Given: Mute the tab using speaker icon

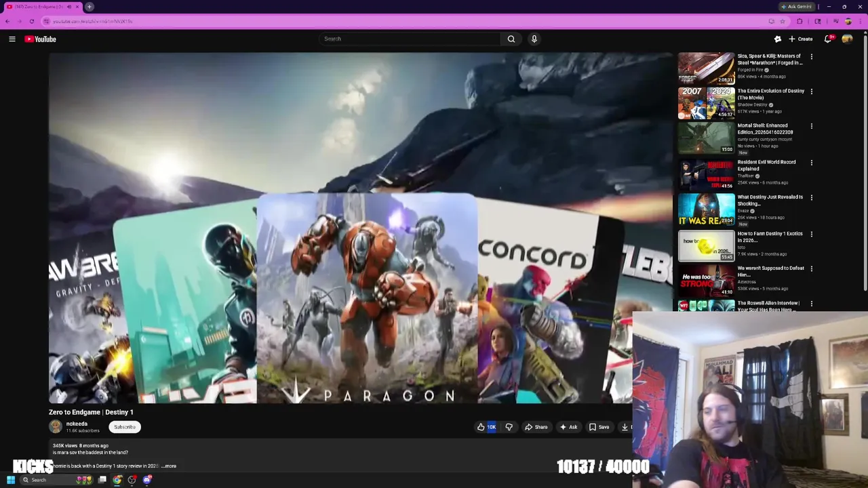Looking at the screenshot, I should pos(68,7).
